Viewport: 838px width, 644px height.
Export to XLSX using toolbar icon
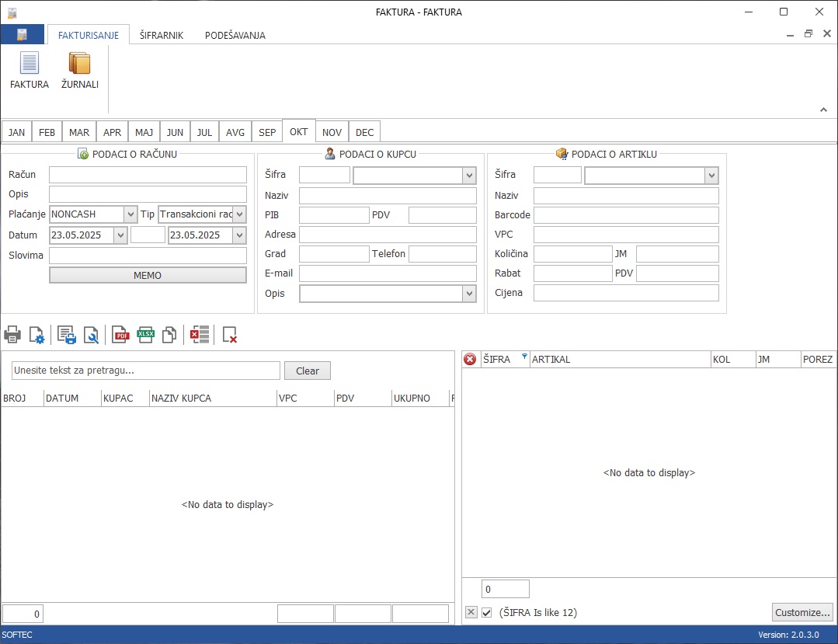145,335
